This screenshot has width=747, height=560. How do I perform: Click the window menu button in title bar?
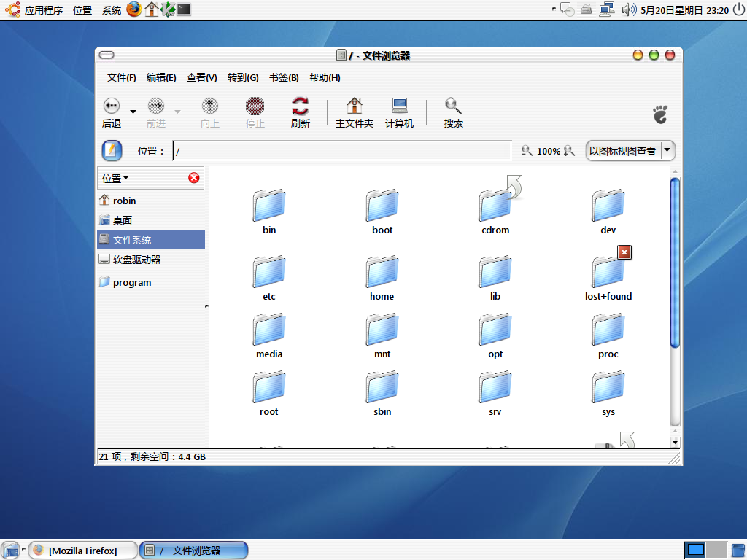coord(107,55)
